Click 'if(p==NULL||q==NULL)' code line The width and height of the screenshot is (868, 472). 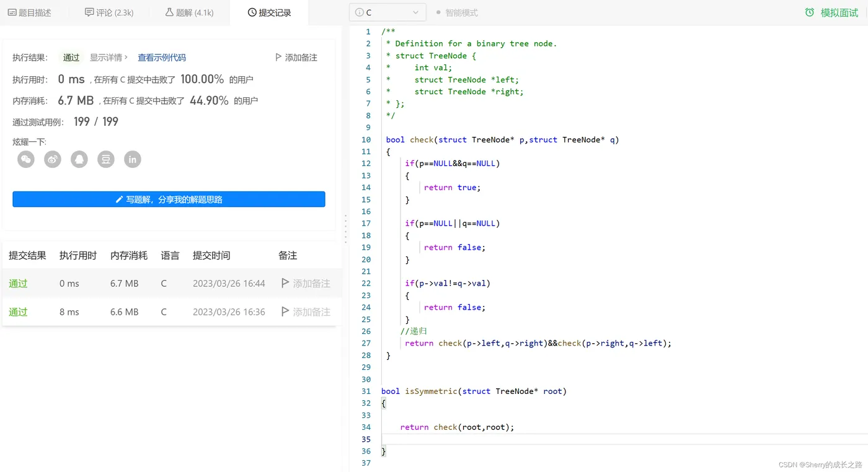click(453, 223)
